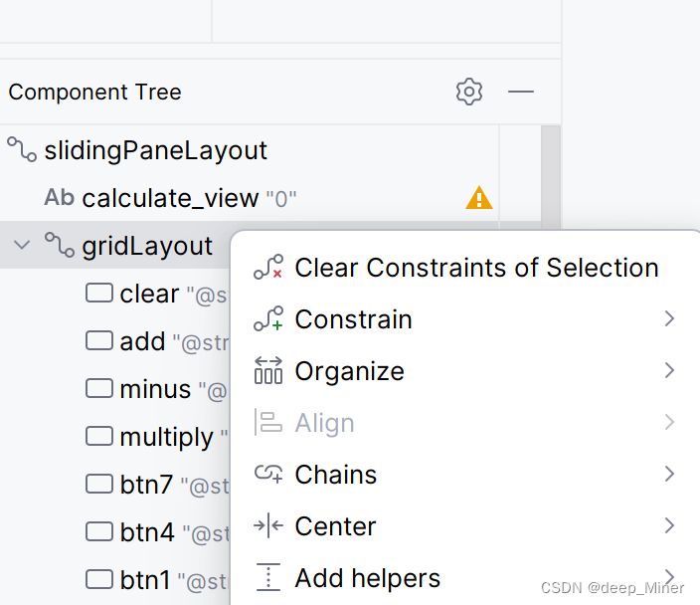Expand the Organize submenu arrow
Image resolution: width=700 pixels, height=605 pixels.
pyautogui.click(x=669, y=370)
